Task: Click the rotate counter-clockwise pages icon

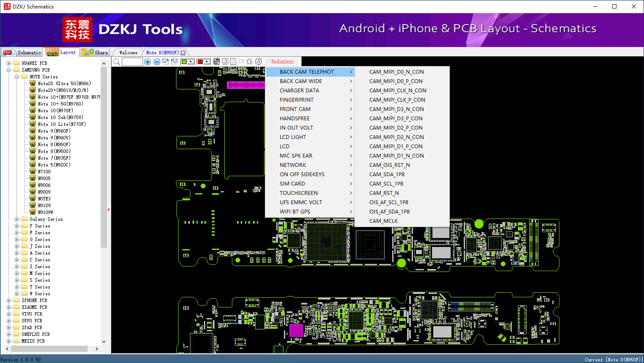Action: point(174,62)
